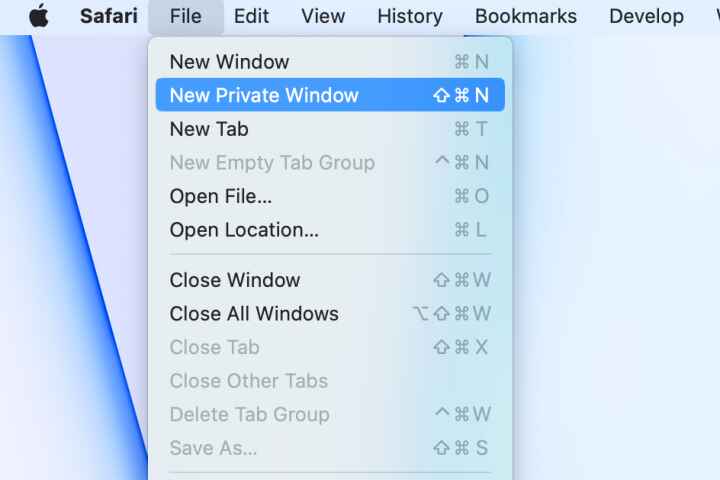
Task: Open the History menu
Action: (x=410, y=16)
